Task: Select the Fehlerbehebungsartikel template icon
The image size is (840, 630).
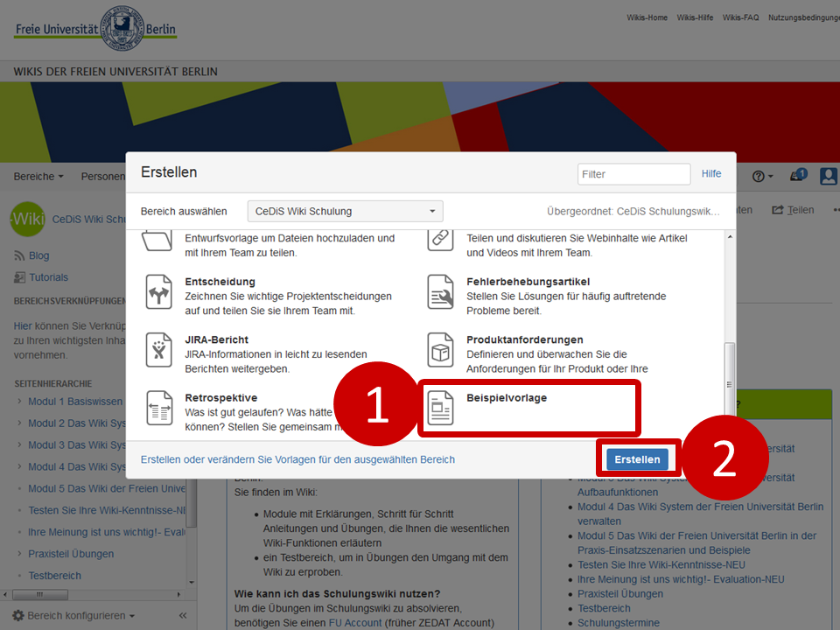Action: [440, 292]
